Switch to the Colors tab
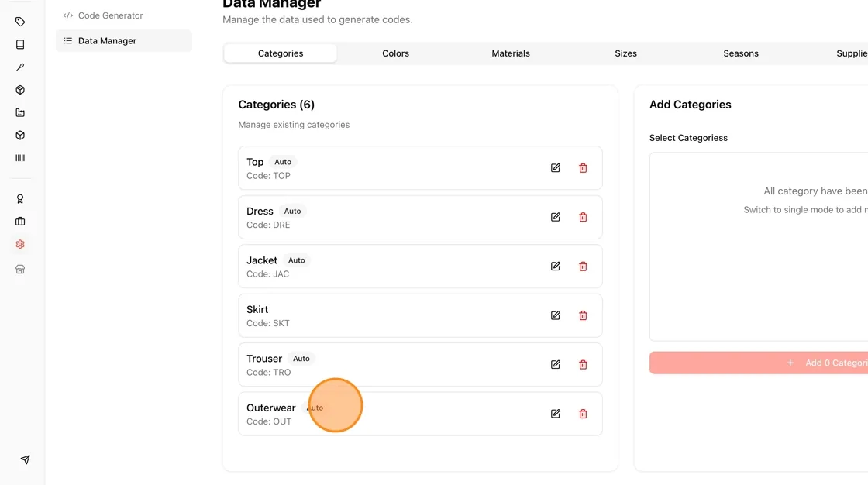868x485 pixels. (395, 53)
